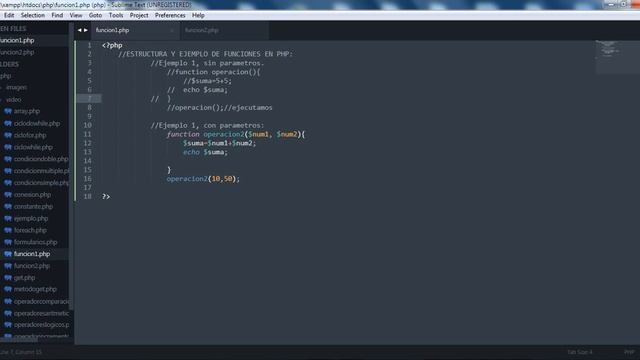Viewport: 640px width, 360px height.
Task: Expand the imagen folder
Action: coord(1,87)
